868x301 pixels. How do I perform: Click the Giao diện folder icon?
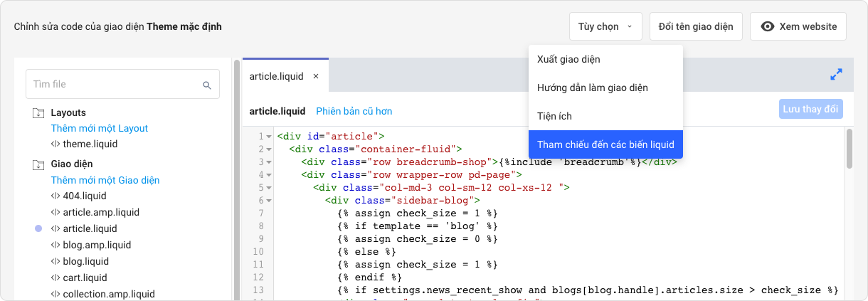tap(37, 164)
